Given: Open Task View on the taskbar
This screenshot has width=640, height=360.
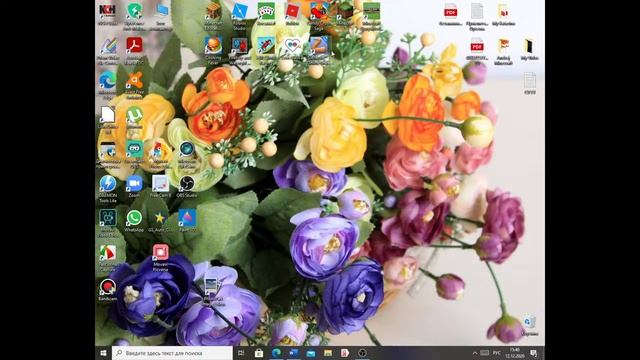Looking at the screenshot, I should (241, 353).
